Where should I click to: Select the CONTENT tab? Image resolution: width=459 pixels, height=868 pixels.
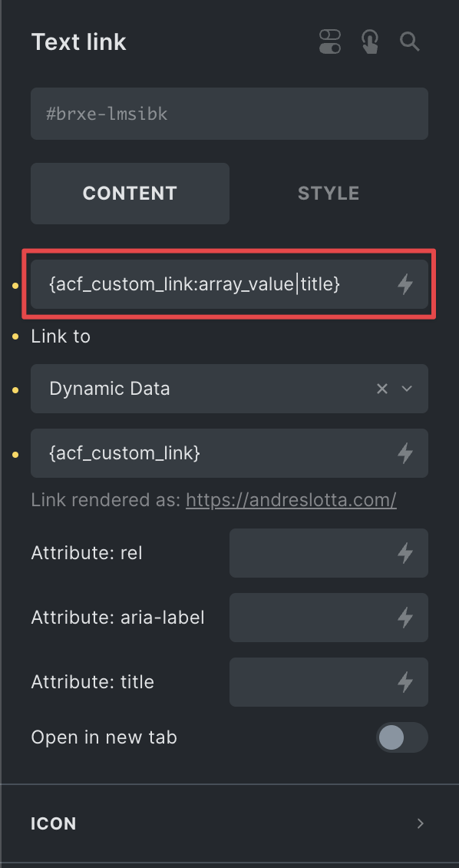point(130,194)
